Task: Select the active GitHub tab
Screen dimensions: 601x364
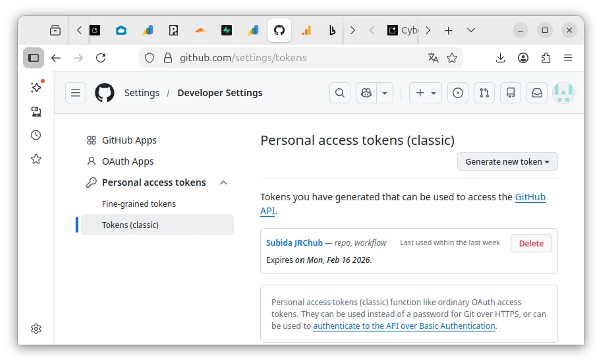Action: pos(279,31)
